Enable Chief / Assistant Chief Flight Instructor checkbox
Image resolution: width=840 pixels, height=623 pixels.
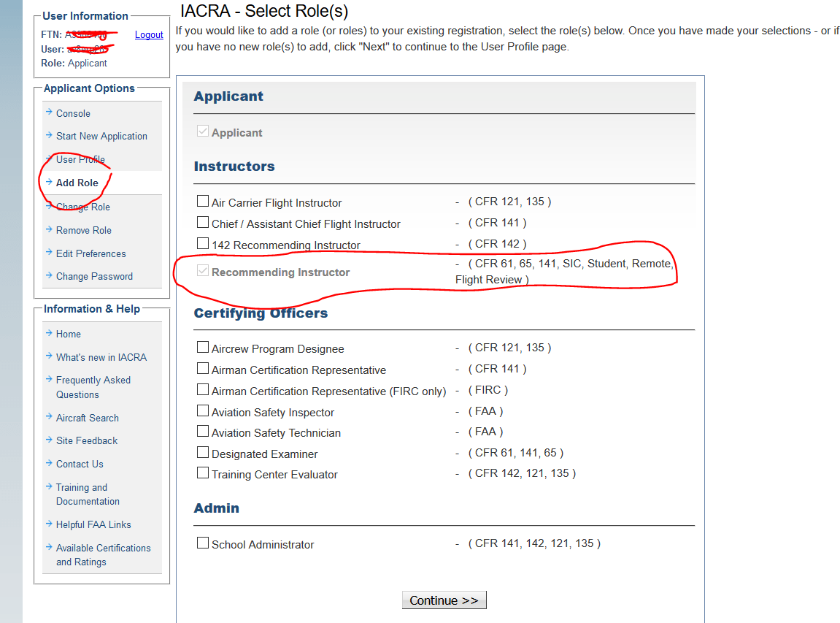(203, 223)
